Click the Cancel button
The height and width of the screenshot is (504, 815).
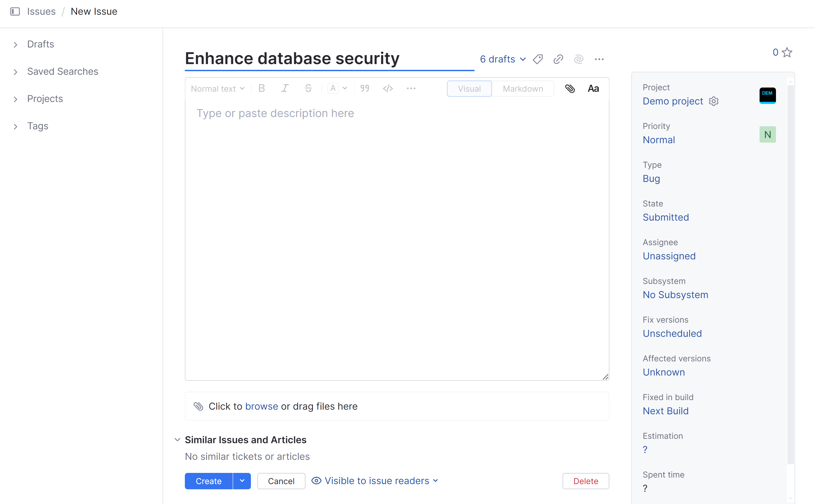(x=281, y=481)
